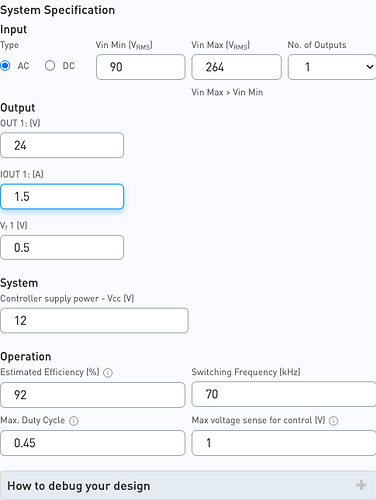The height and width of the screenshot is (500, 376).
Task: Click the Max voltage sense field showing 1
Action: [x=284, y=443]
